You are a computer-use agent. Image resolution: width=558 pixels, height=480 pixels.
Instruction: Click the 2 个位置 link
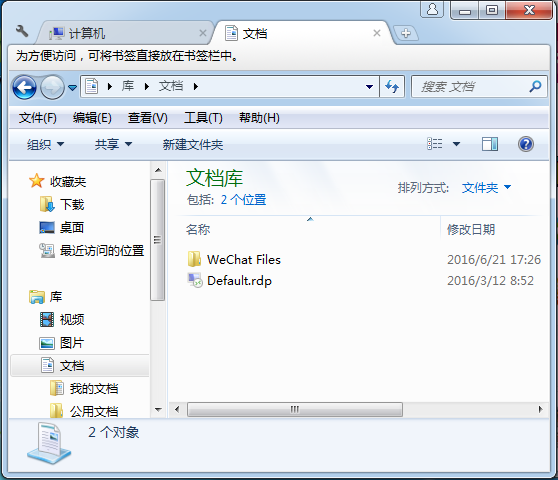(x=243, y=200)
